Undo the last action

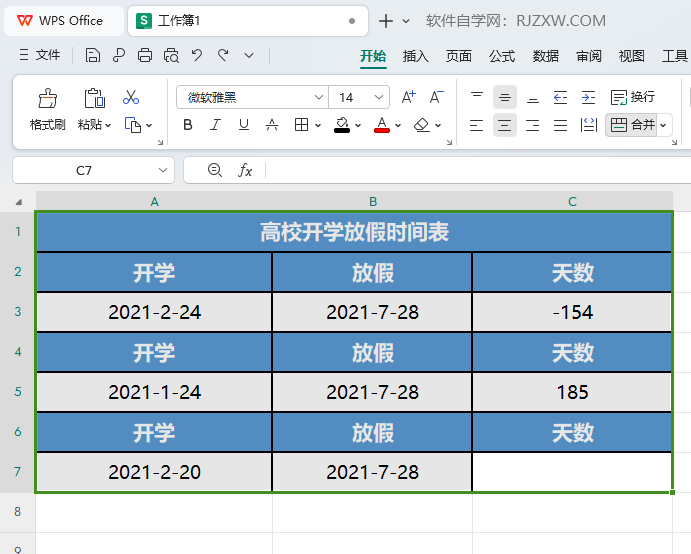point(197,56)
